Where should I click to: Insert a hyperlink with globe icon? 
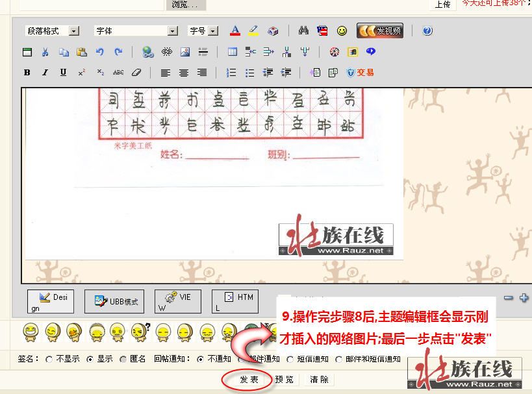[x=148, y=52]
